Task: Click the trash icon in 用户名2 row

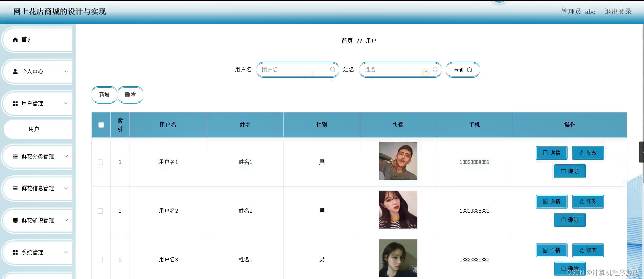Action: click(x=563, y=220)
